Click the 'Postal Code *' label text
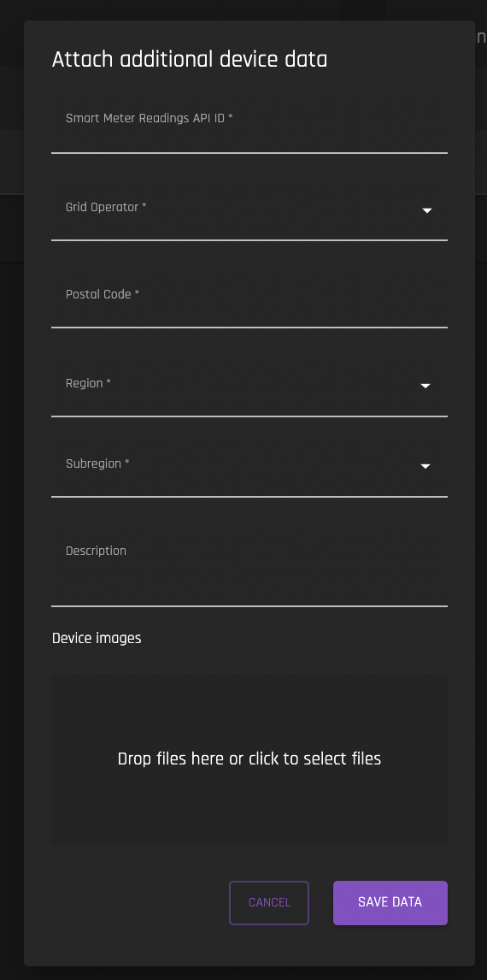This screenshot has width=487, height=980. (x=103, y=294)
